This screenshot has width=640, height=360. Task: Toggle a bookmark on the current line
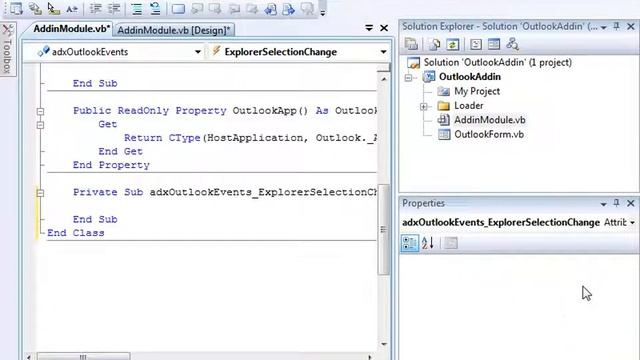point(178,8)
